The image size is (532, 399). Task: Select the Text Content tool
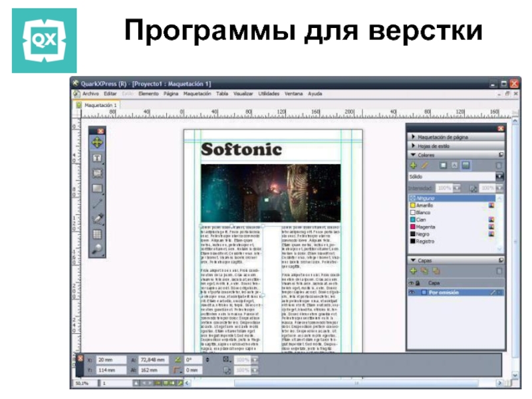97,158
